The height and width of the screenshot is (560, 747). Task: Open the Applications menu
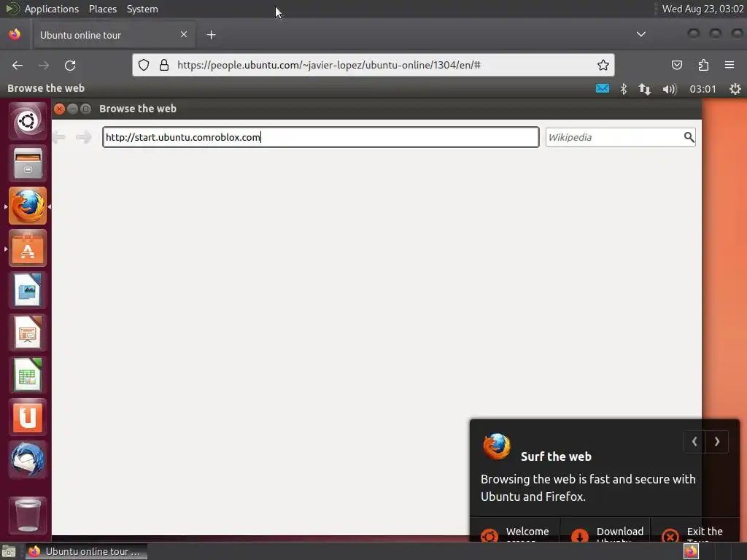pos(52,9)
